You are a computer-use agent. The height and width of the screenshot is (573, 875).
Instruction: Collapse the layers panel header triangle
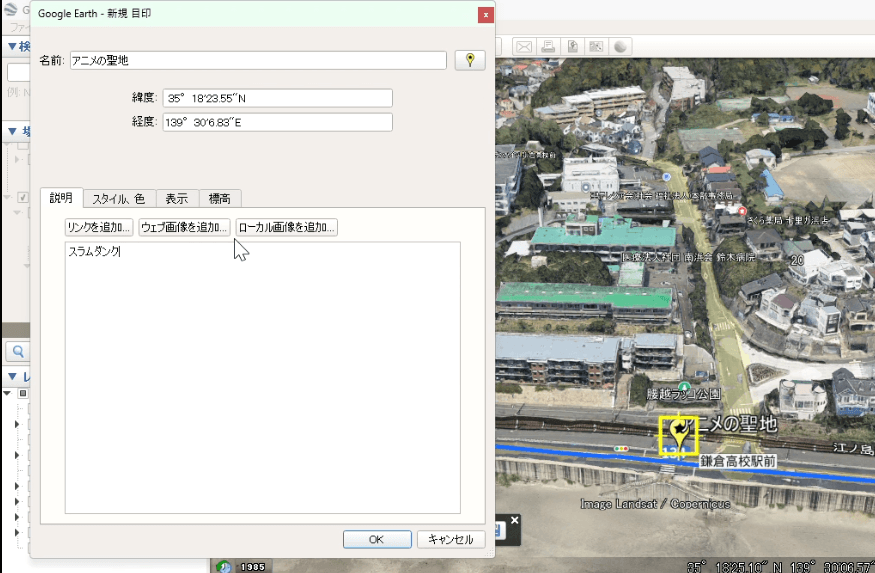pos(12,377)
